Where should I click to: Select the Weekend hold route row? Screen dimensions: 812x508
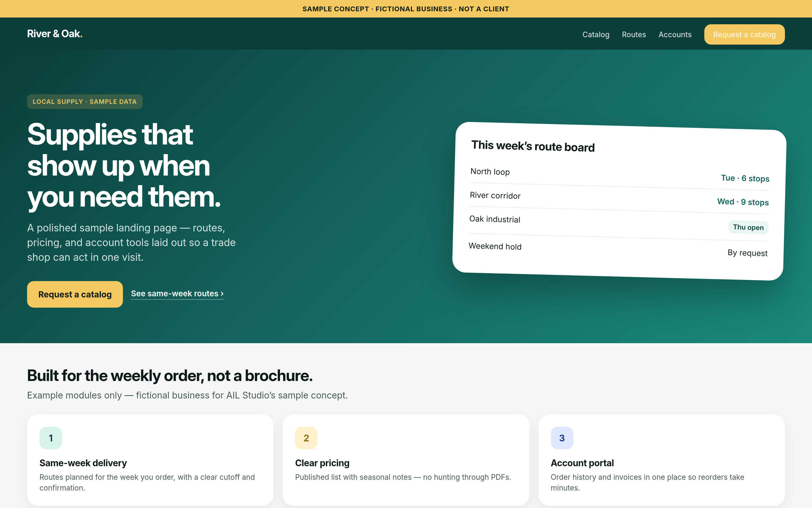618,250
